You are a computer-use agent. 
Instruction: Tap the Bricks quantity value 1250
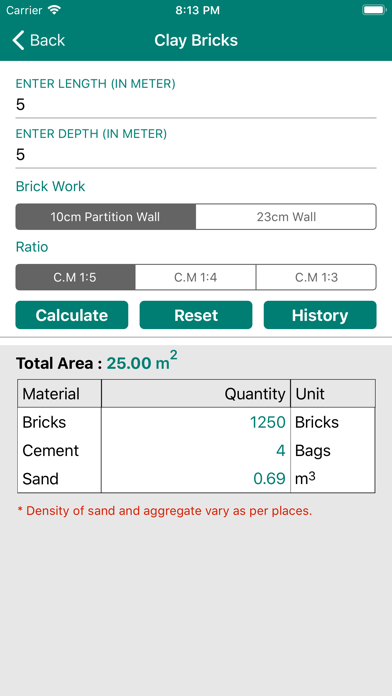pos(268,423)
